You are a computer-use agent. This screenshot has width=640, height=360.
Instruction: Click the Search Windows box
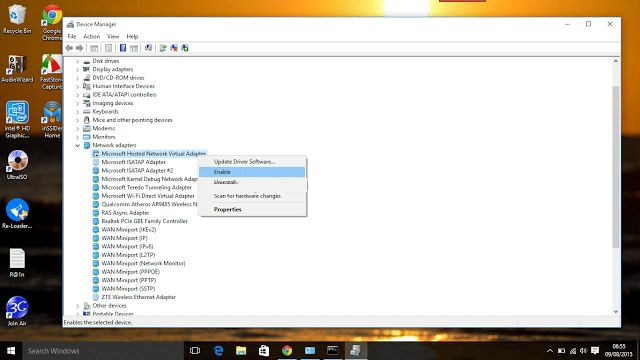[x=103, y=351]
